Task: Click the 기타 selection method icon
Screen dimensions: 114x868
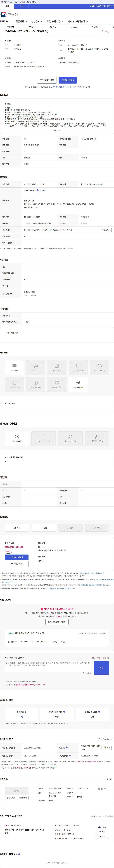Action: click(x=97, y=528)
